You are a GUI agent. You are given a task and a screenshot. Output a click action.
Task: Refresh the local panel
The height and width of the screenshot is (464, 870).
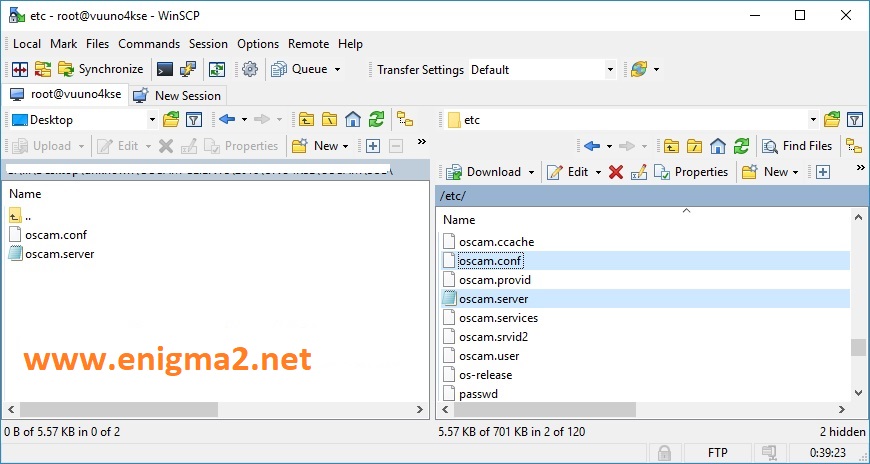pos(376,119)
